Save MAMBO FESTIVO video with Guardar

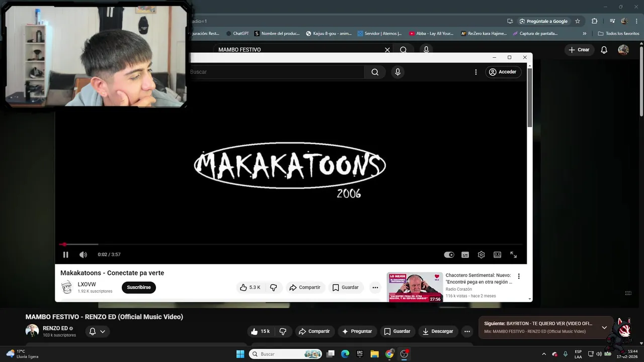(397, 331)
